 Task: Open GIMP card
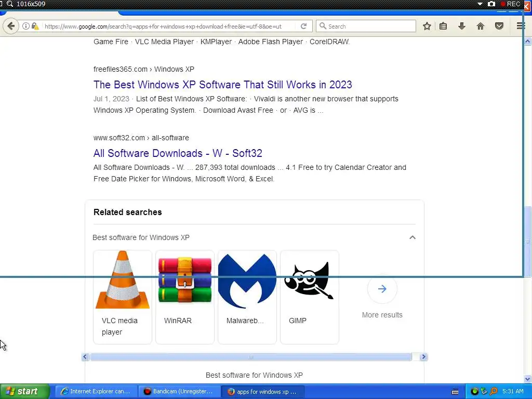tap(310, 297)
